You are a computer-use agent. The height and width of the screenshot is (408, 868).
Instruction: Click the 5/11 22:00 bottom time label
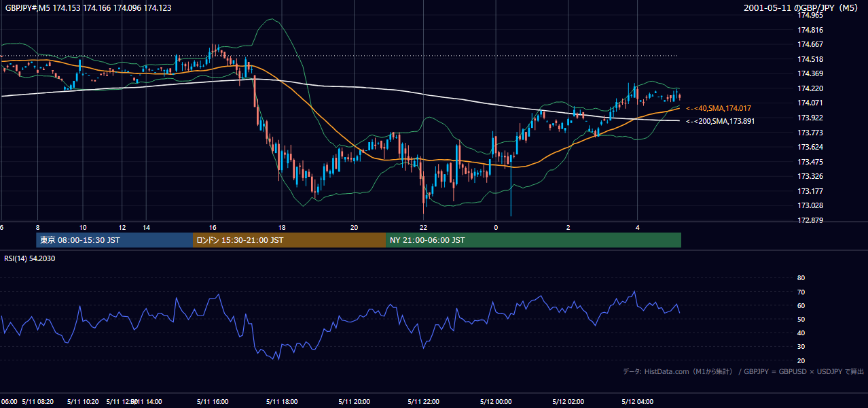pyautogui.click(x=424, y=402)
